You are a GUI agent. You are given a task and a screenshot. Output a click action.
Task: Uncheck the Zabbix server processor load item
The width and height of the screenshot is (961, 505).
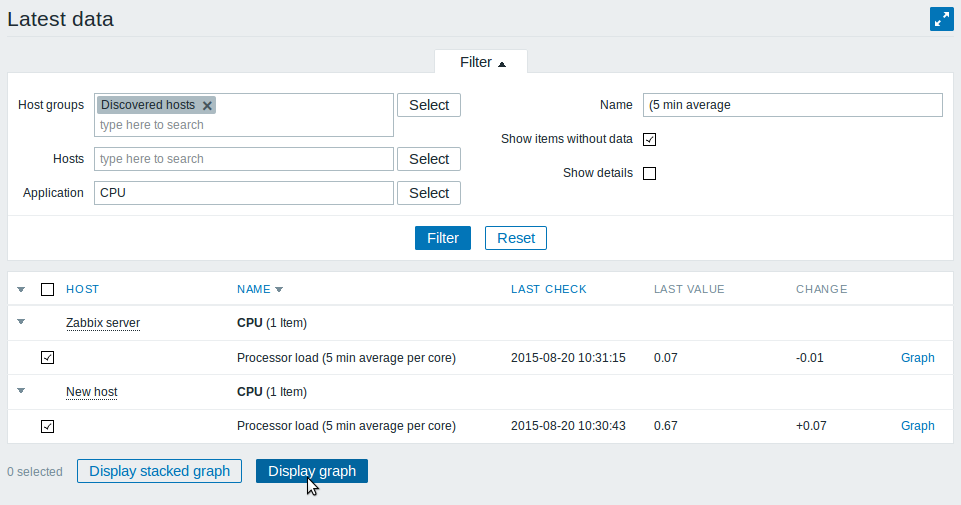(47, 357)
